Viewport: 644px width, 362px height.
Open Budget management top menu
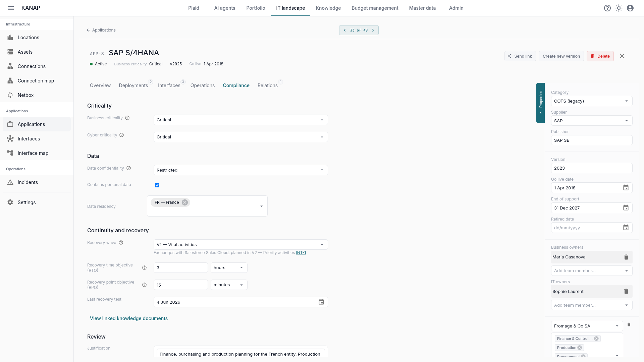[x=375, y=8]
